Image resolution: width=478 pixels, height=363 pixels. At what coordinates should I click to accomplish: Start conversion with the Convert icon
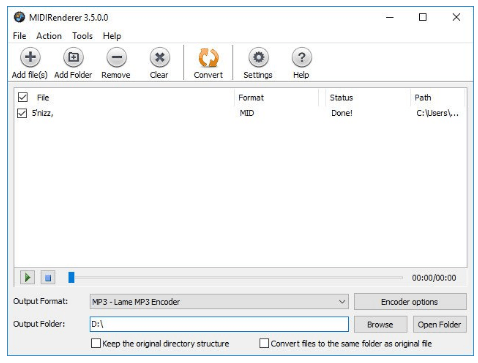(208, 58)
